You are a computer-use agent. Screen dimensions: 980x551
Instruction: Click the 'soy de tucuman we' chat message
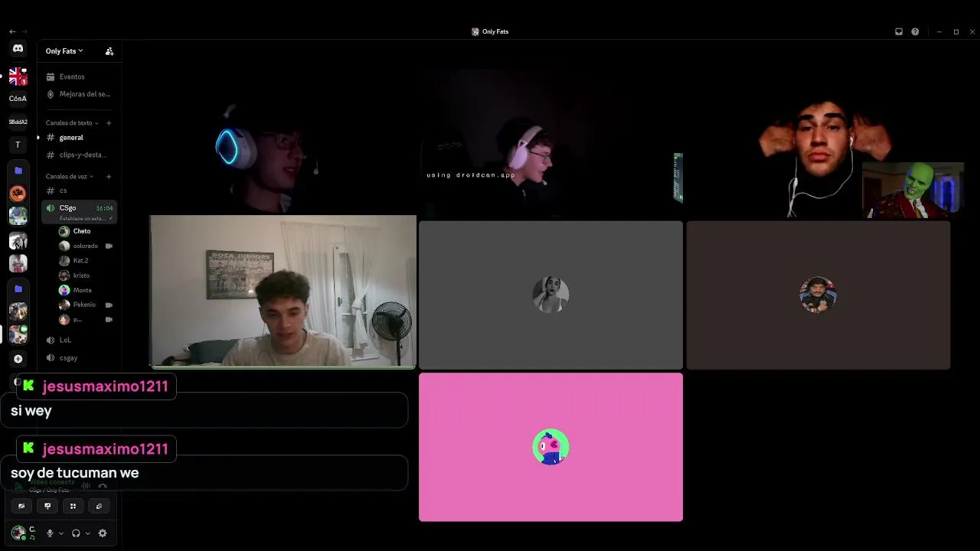click(x=75, y=473)
